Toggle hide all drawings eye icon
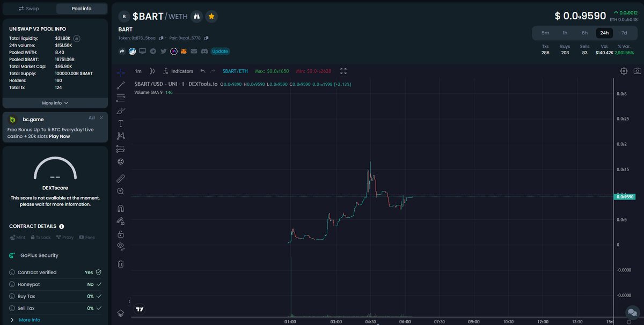644x325 pixels. (x=121, y=246)
